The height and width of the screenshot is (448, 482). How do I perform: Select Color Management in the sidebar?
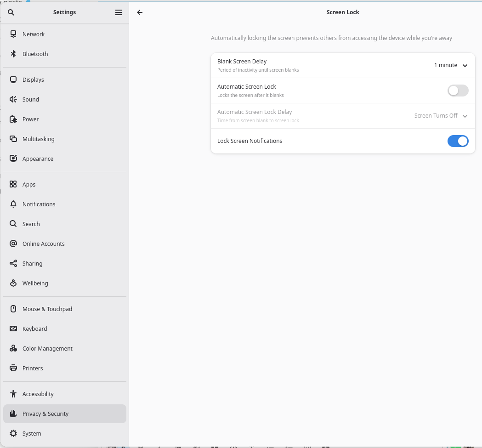click(47, 348)
